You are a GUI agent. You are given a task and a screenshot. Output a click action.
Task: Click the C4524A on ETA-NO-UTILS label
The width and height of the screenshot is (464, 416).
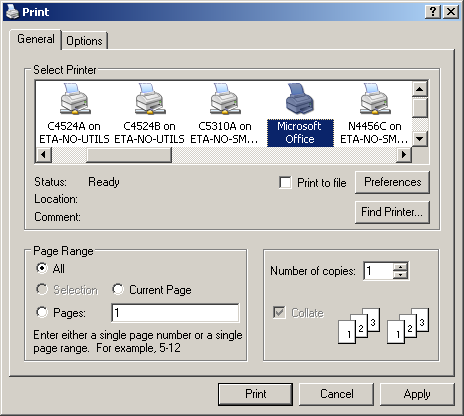coord(74,133)
